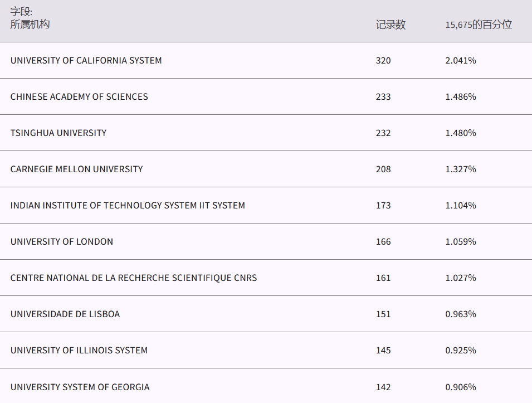Image resolution: width=532 pixels, height=403 pixels.
Task: Click record count 233 value
Action: point(383,96)
